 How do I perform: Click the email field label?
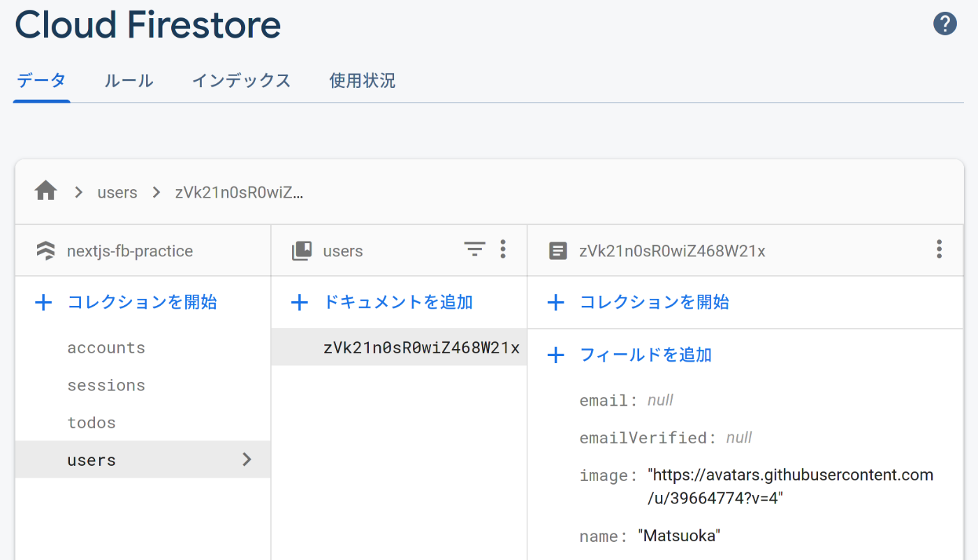coord(608,401)
